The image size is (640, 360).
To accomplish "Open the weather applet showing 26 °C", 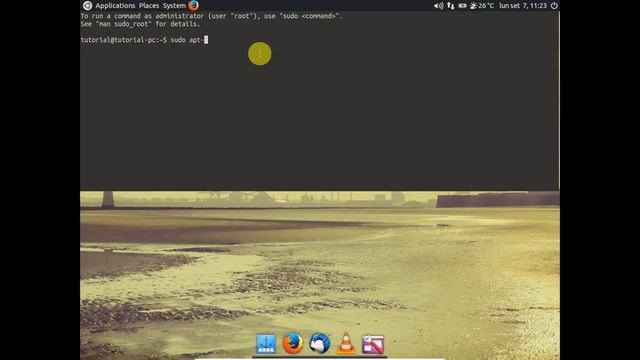I will (482, 6).
